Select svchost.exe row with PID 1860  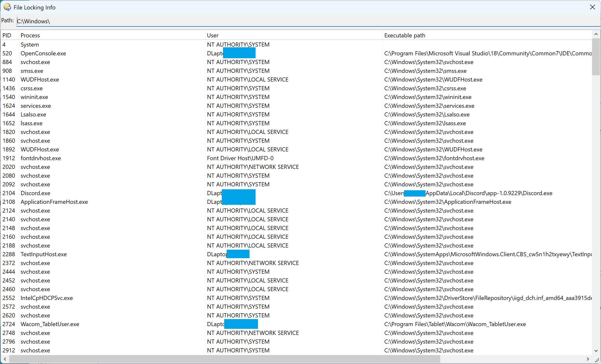(x=296, y=141)
